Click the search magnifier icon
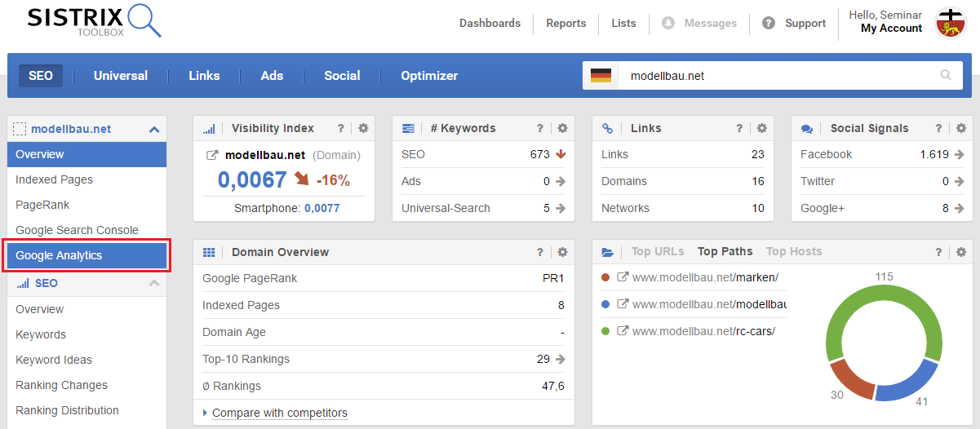The height and width of the screenshot is (429, 980). [946, 75]
